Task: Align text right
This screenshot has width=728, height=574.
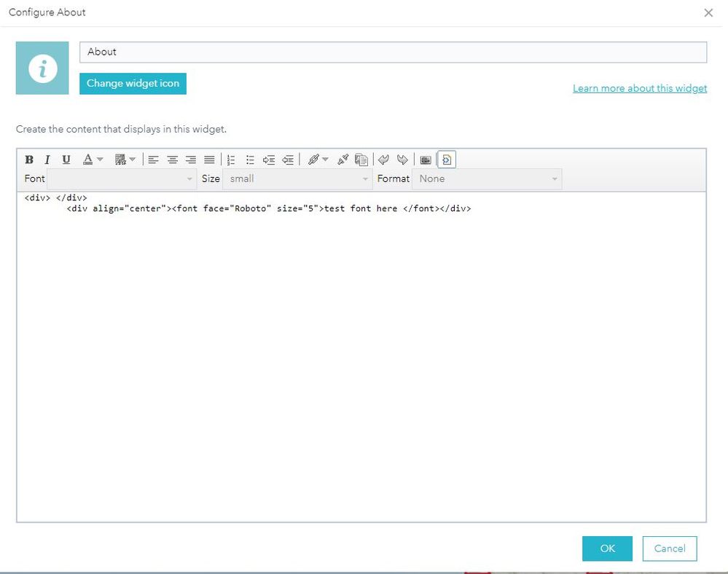Action: click(191, 160)
